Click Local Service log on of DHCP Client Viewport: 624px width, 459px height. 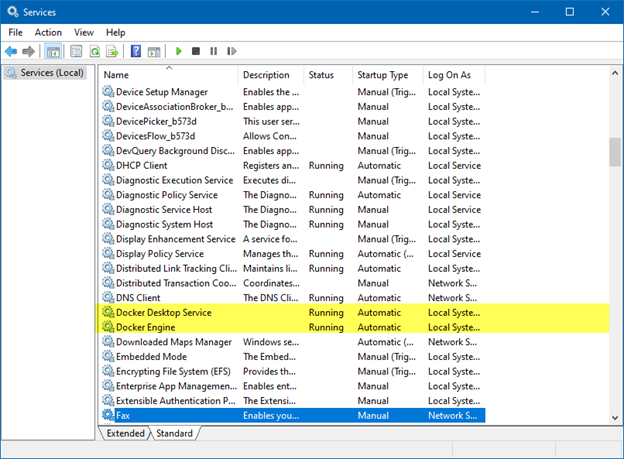454,165
